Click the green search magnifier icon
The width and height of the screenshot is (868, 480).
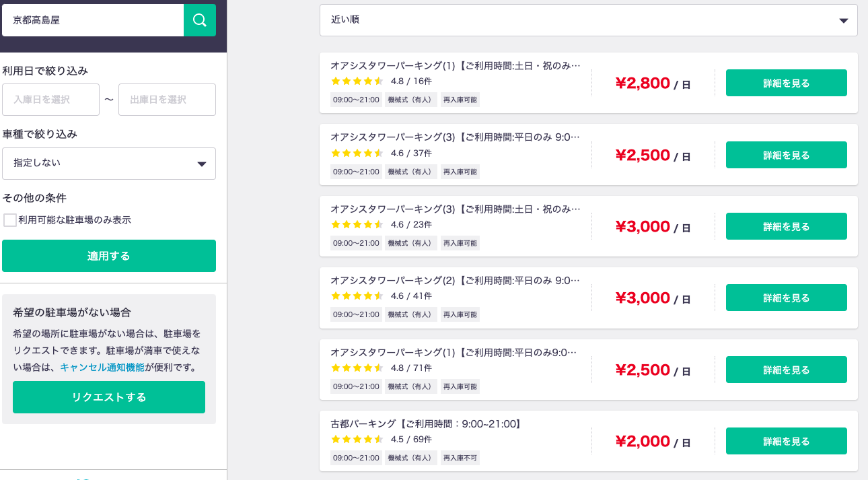200,20
